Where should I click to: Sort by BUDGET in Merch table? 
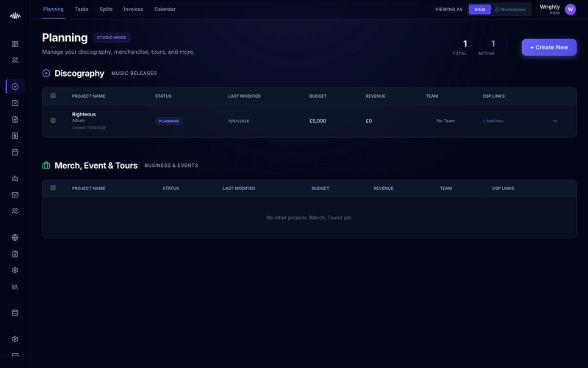coord(320,188)
